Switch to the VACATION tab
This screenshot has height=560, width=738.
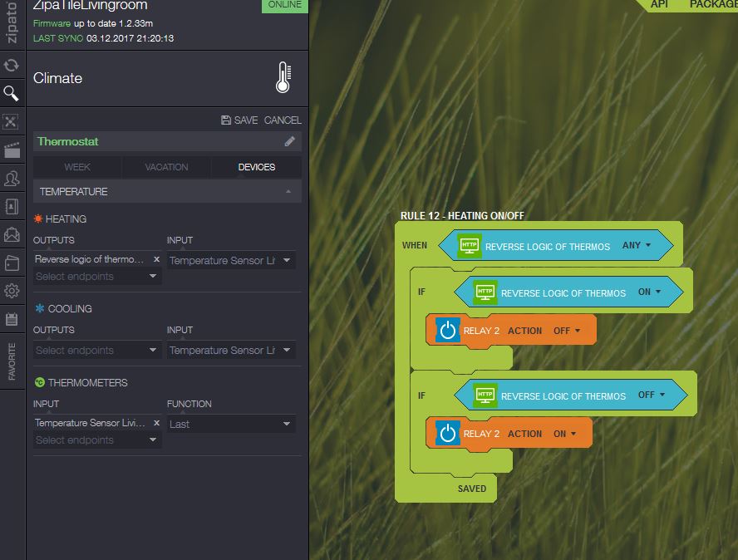tap(166, 167)
